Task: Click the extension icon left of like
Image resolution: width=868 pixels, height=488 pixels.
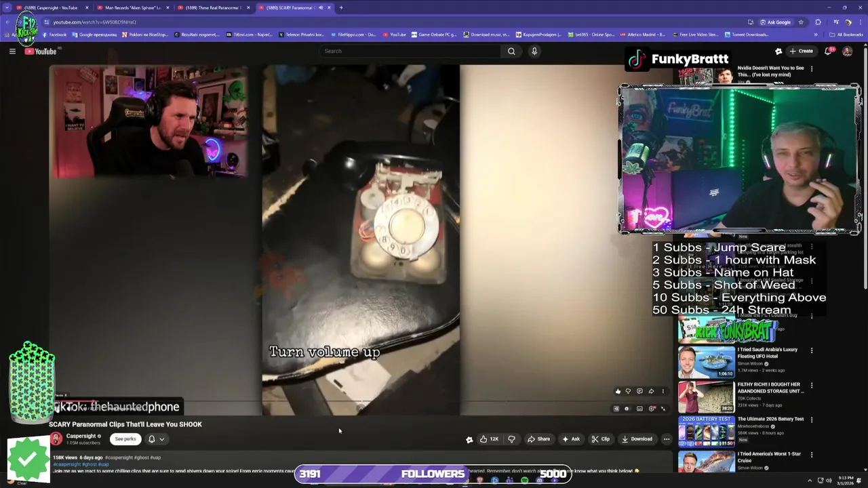Action: 469,439
